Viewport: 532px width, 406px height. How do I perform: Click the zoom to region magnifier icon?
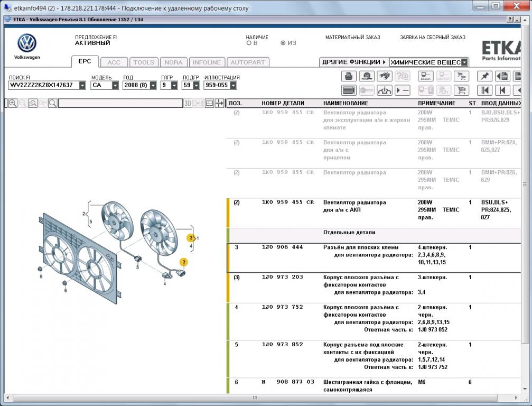[x=33, y=103]
